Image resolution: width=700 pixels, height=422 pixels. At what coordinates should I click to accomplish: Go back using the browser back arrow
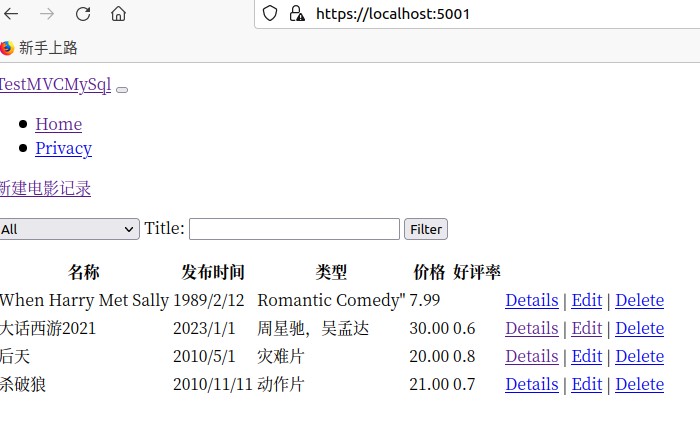[11, 14]
